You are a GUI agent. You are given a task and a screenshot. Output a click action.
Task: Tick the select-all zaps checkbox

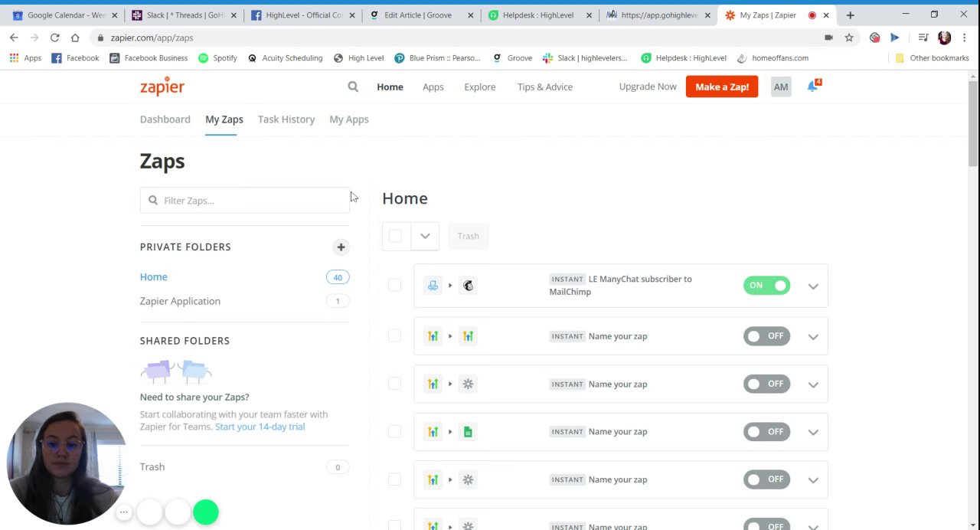pyautogui.click(x=395, y=236)
